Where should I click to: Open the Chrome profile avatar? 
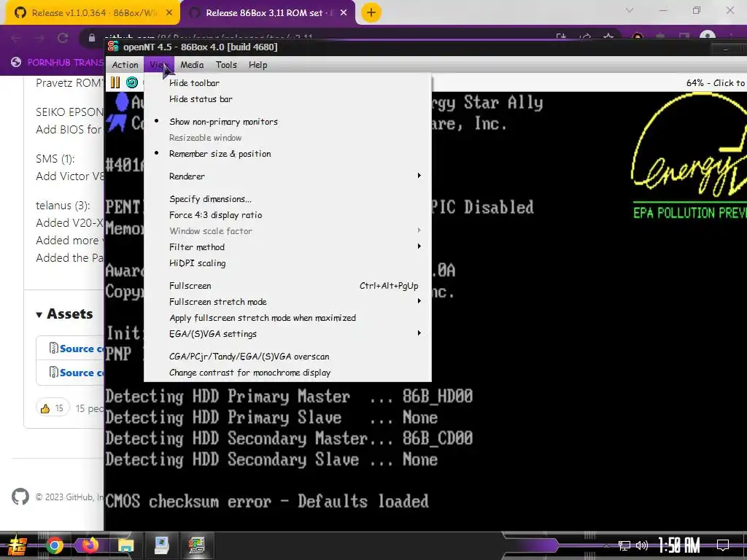point(708,36)
